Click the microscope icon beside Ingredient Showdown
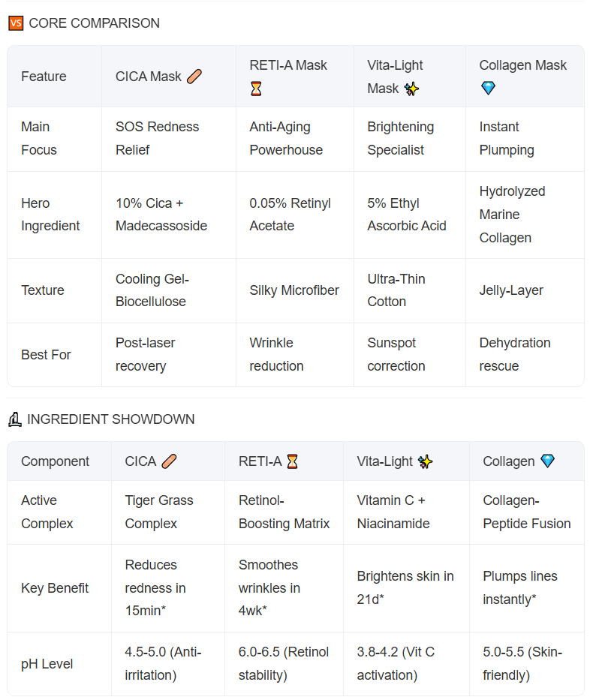This screenshot has height=700, width=593. [x=15, y=419]
